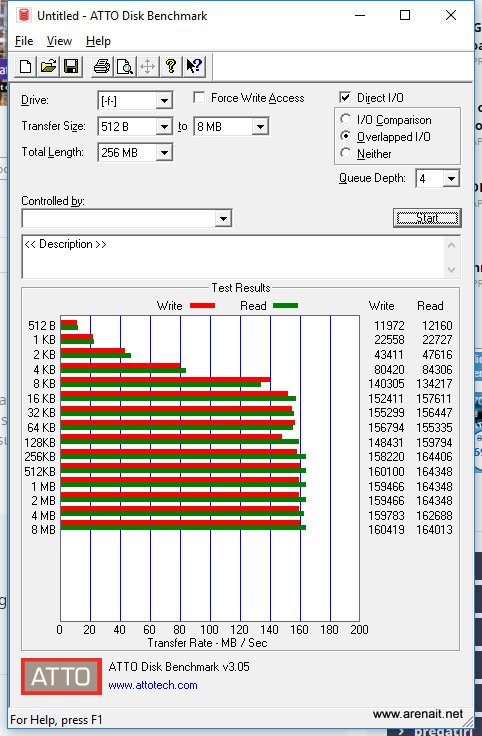Viewport: 482px width, 736px height.
Task: Open the Queue Depth dropdown
Action: click(451, 178)
